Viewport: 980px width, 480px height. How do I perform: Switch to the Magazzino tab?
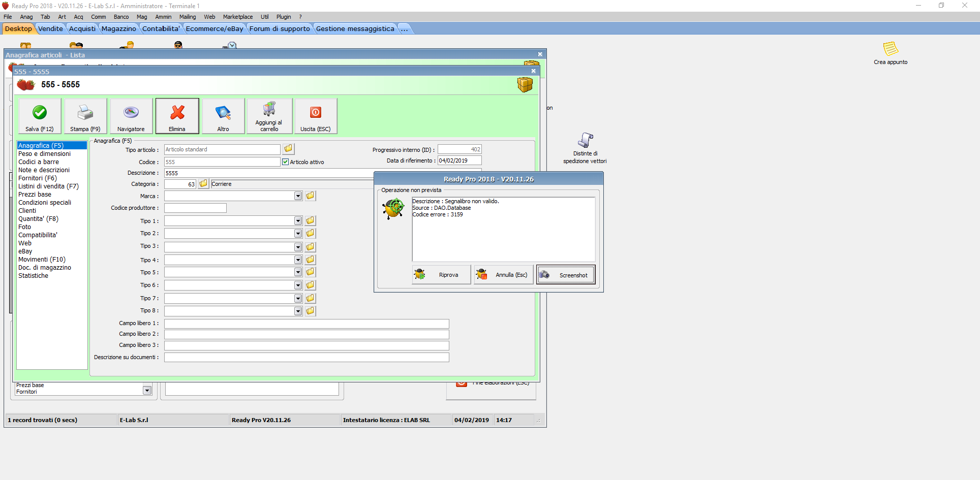(118, 28)
